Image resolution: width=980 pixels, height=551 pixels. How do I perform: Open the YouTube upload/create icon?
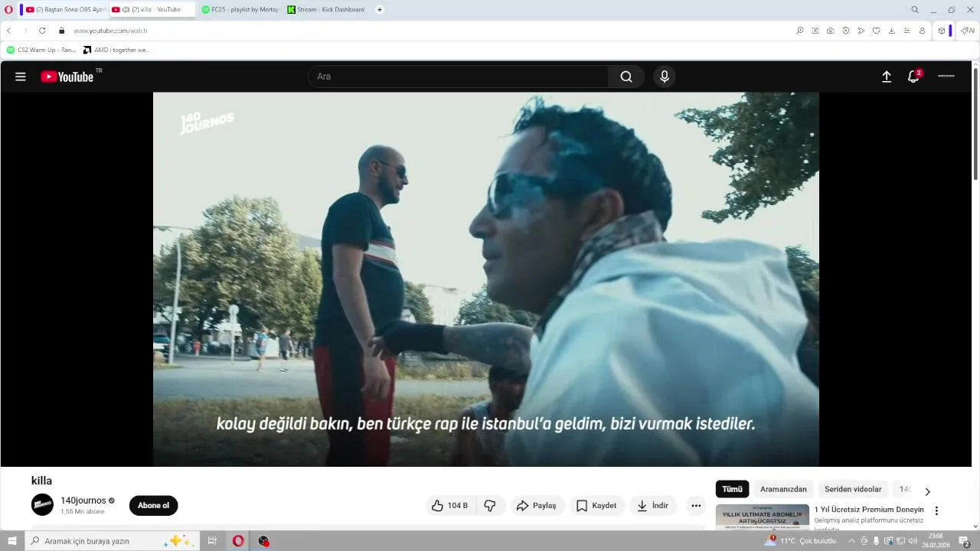[x=887, y=77]
